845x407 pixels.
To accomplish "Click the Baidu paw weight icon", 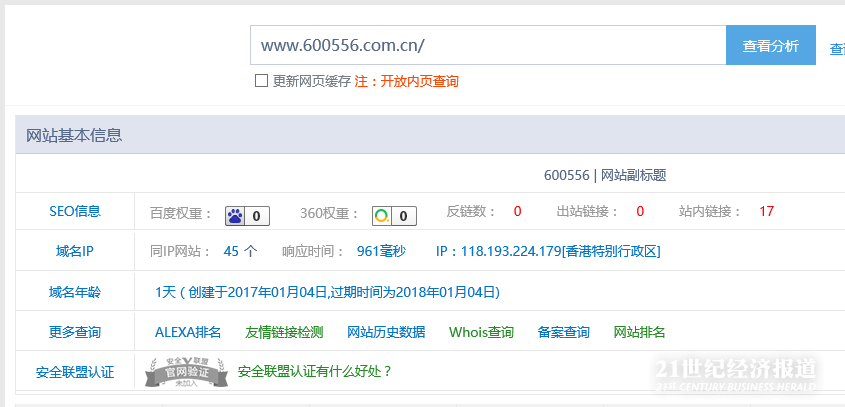I will 247,216.
